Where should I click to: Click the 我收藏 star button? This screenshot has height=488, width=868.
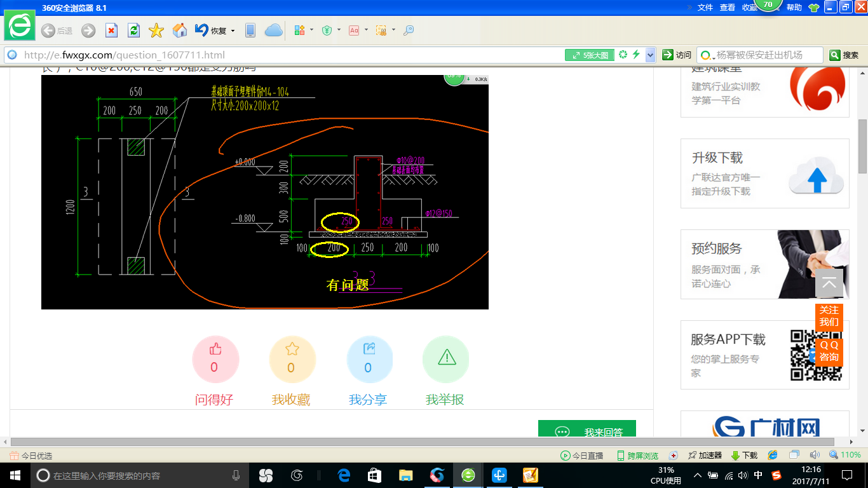[x=292, y=360]
